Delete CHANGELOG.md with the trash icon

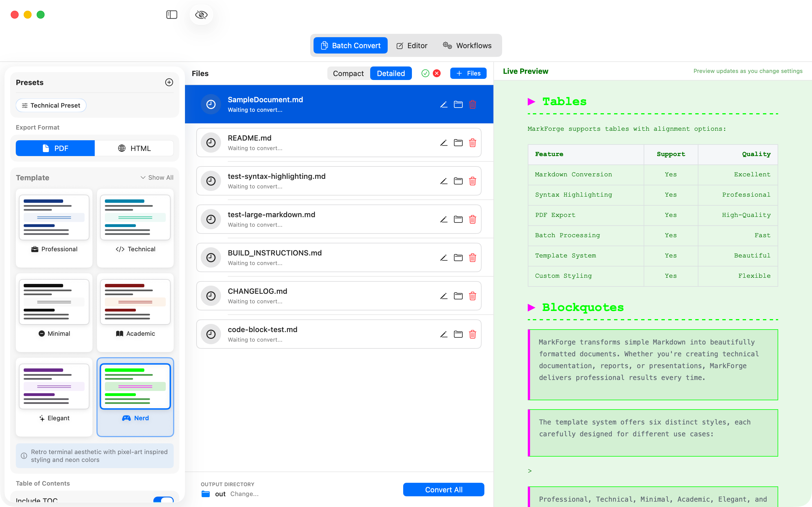(473, 296)
